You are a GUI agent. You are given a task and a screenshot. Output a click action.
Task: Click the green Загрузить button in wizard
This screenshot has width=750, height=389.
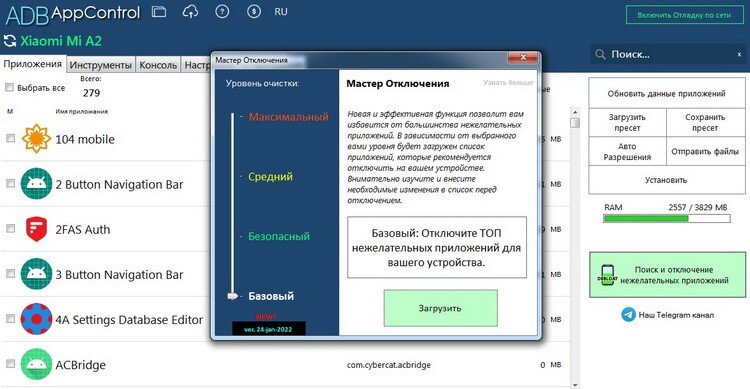[x=441, y=308]
